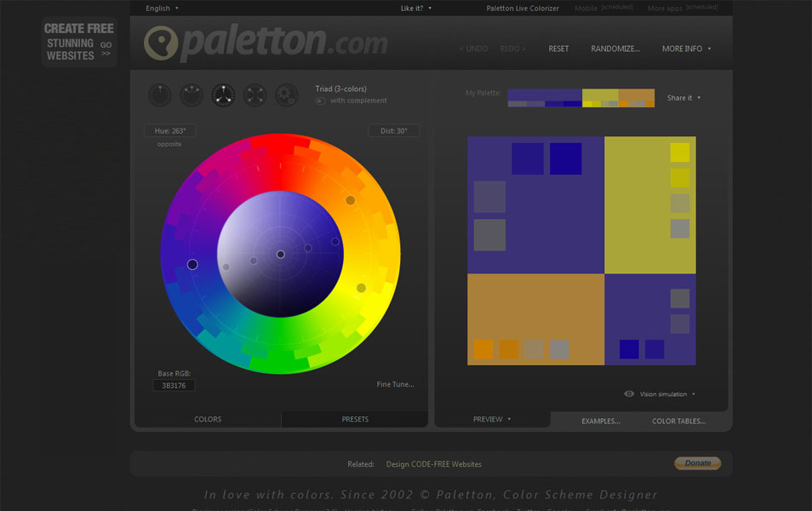Click the Vision simulation eye icon
This screenshot has height=511, width=812.
(x=629, y=393)
